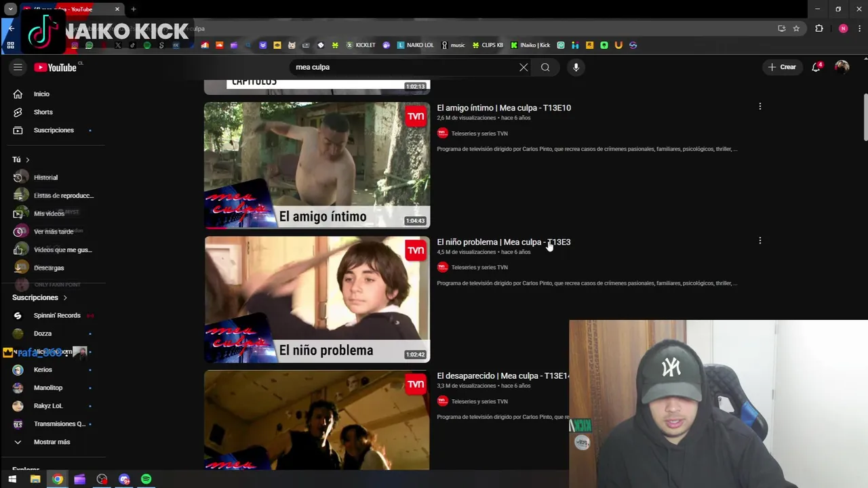Viewport: 868px width, 488px height.
Task: Open a new browser tab
Action: (134, 9)
